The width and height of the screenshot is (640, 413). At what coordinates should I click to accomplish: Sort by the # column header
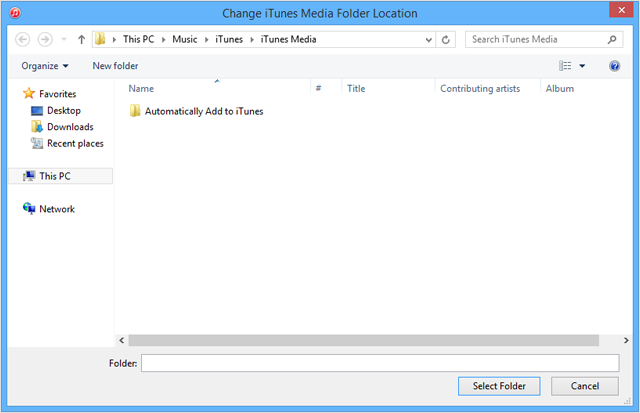click(318, 89)
